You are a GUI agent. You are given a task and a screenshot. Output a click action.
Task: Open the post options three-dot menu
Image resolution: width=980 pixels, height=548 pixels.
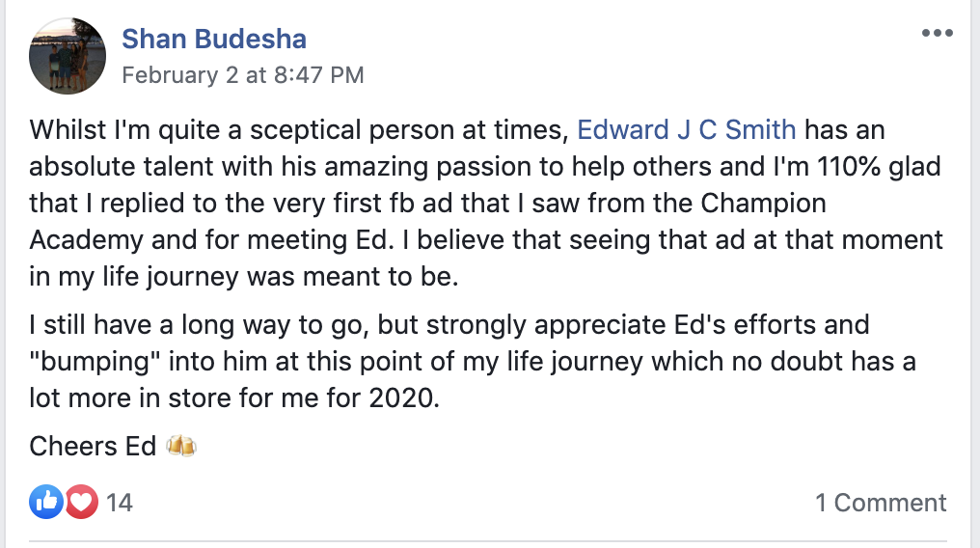[937, 34]
